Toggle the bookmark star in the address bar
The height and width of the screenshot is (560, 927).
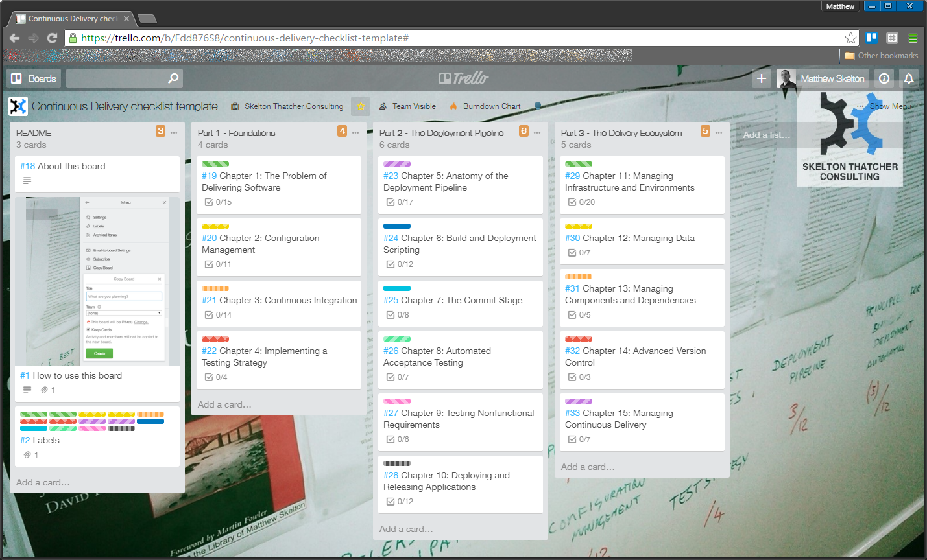[850, 38]
